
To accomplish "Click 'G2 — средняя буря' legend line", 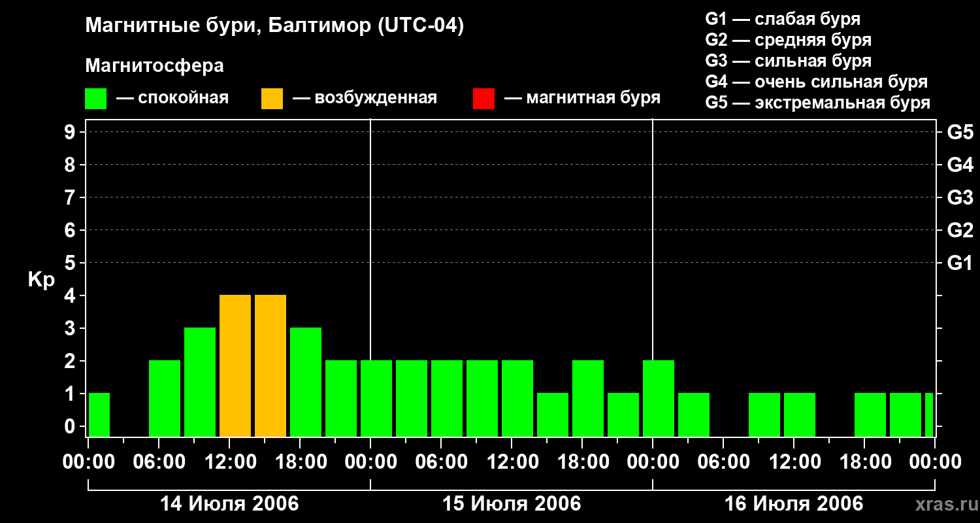I will point(788,40).
